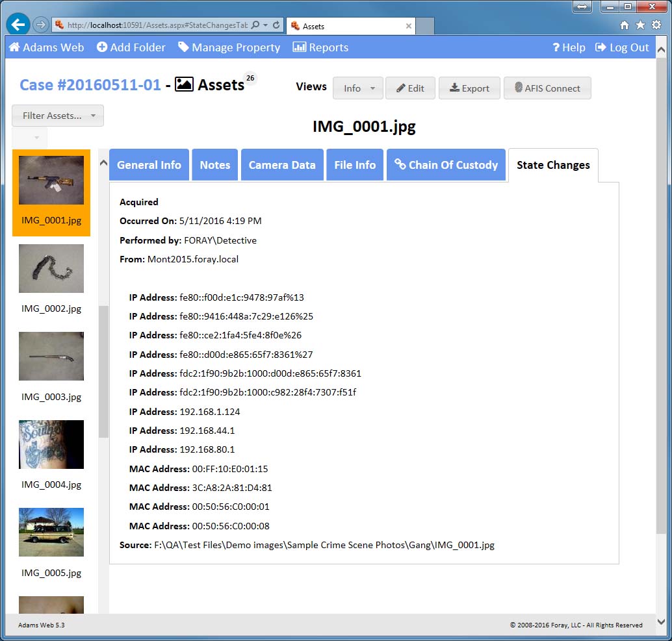The image size is (672, 641).
Task: Open browser settings gear icon
Action: [656, 25]
